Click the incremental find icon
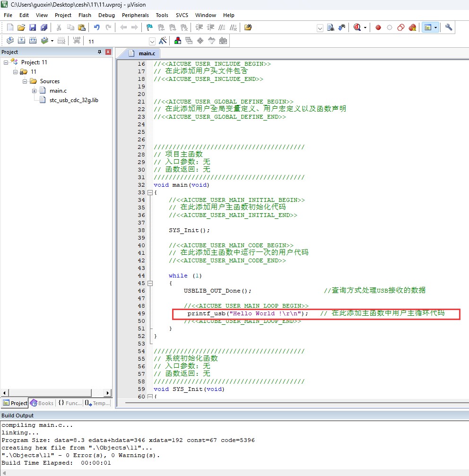469x476 pixels. tap(342, 27)
